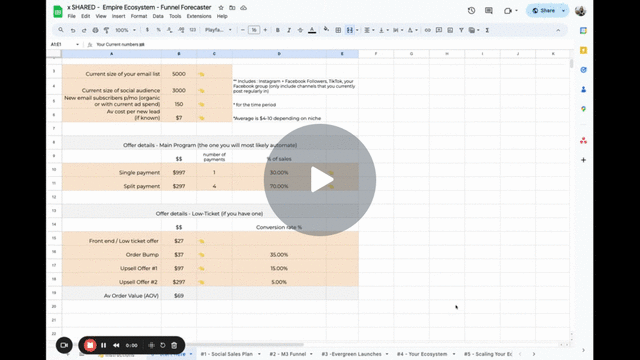Viewport: 640px width, 360px height.
Task: Open more number formats 123 button
Action: 193,30
